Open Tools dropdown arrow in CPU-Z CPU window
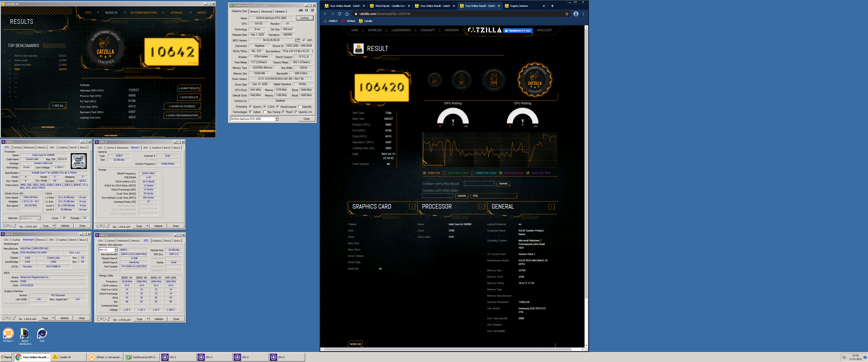Screen dimensions: 868x362 [54, 226]
